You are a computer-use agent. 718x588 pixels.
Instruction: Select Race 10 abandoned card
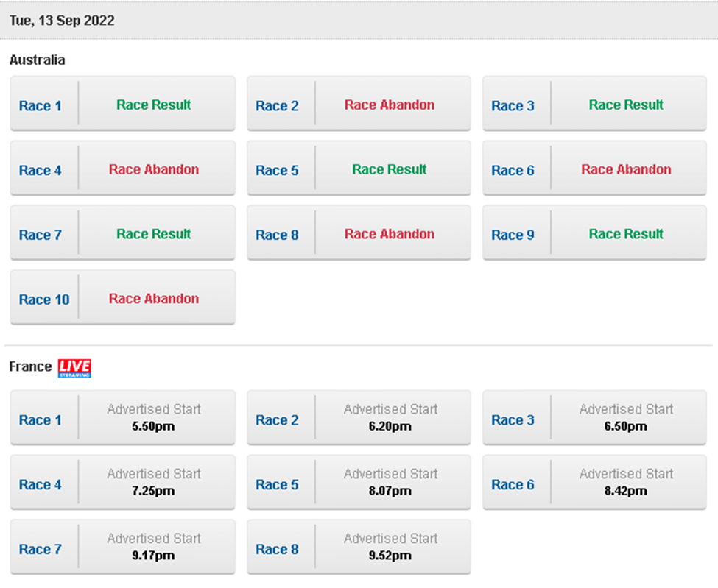[x=123, y=297]
